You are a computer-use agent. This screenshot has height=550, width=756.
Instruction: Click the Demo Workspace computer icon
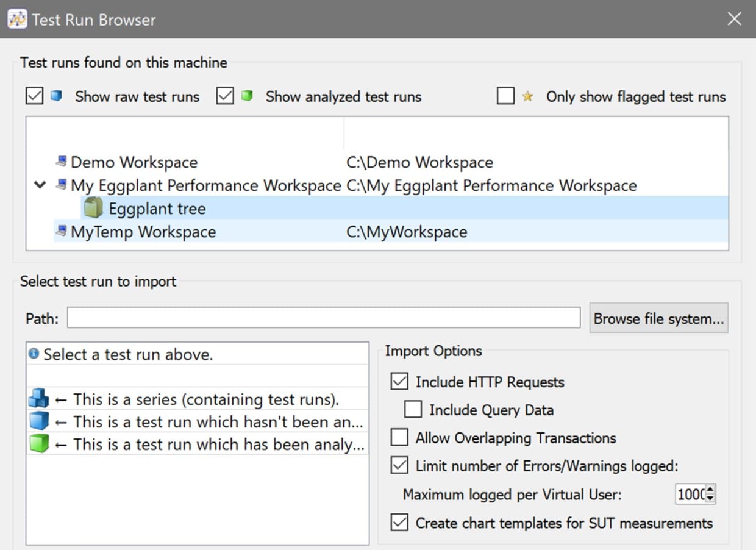click(61, 162)
